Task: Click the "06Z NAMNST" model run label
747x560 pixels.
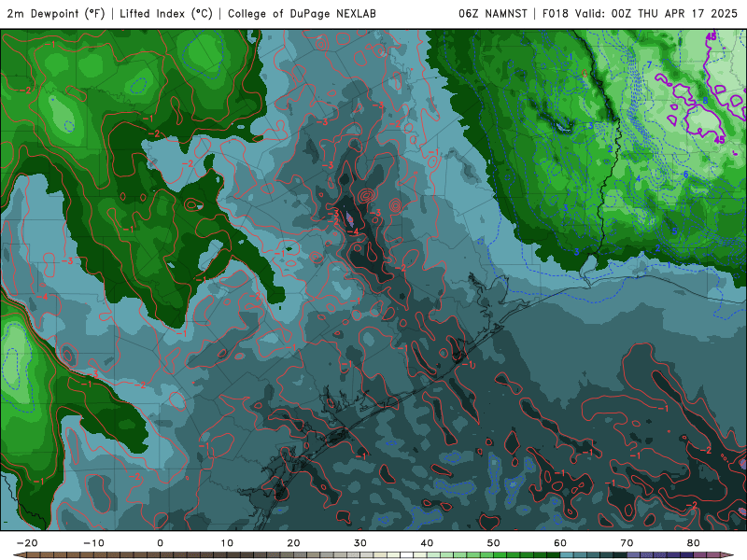Action: coord(493,14)
